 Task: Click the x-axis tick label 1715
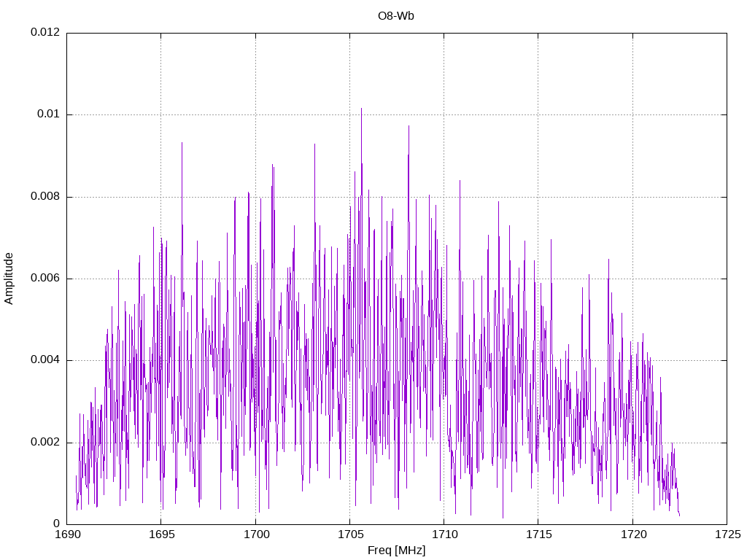coord(539,534)
